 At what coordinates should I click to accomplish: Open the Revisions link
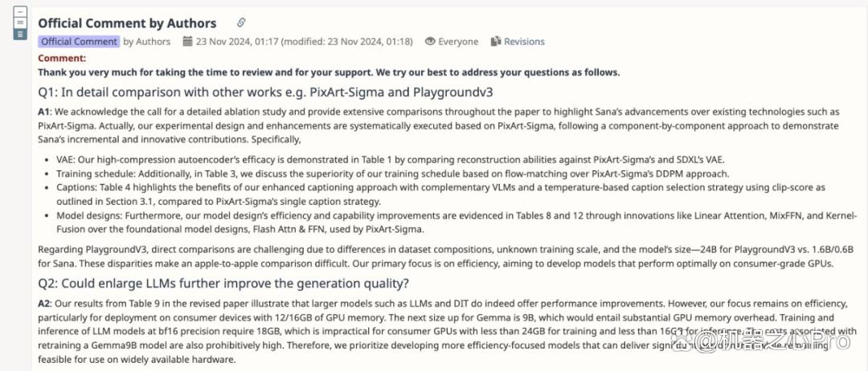pyautogui.click(x=524, y=42)
